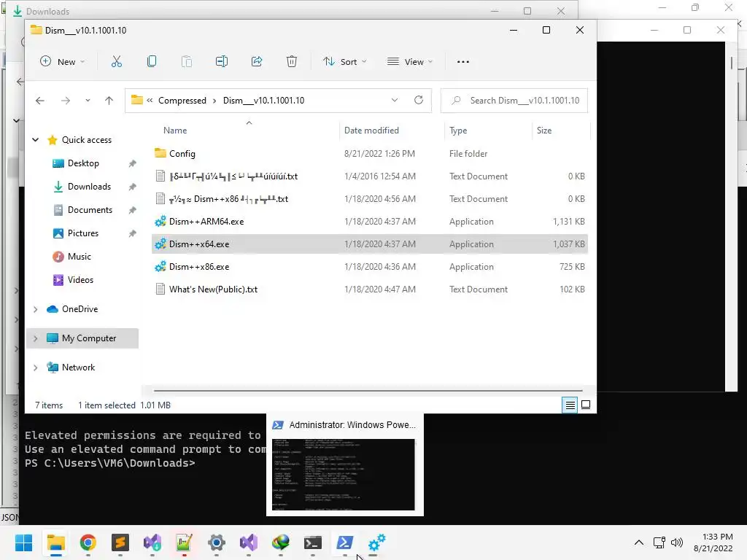The width and height of the screenshot is (747, 560).
Task: Open recent locations dropdown arrow
Action: coord(88,101)
